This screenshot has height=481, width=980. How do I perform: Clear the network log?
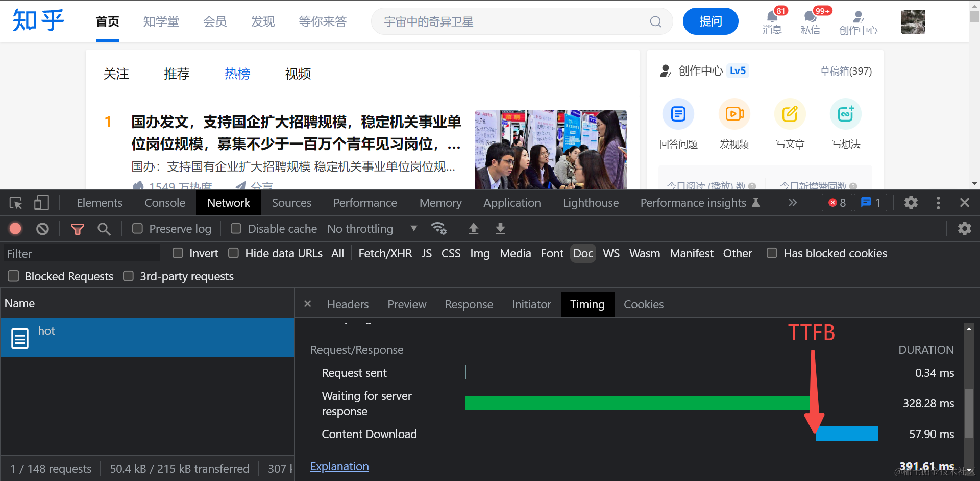click(43, 229)
